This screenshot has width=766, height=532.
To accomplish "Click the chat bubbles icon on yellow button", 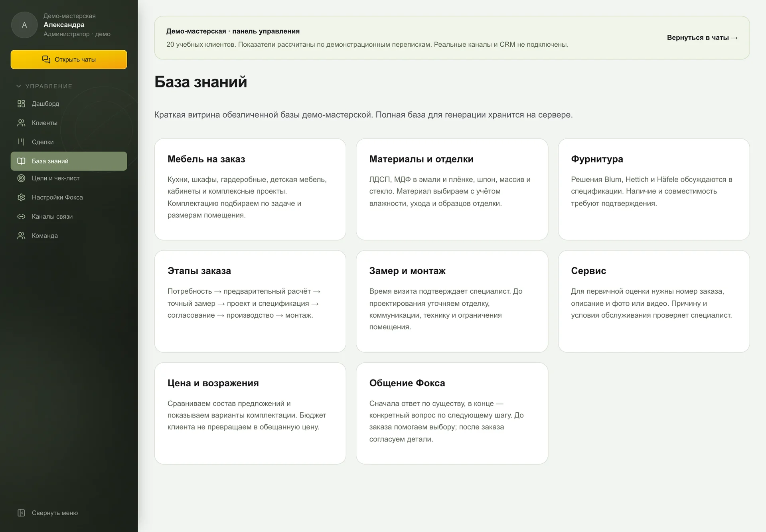I will point(46,59).
